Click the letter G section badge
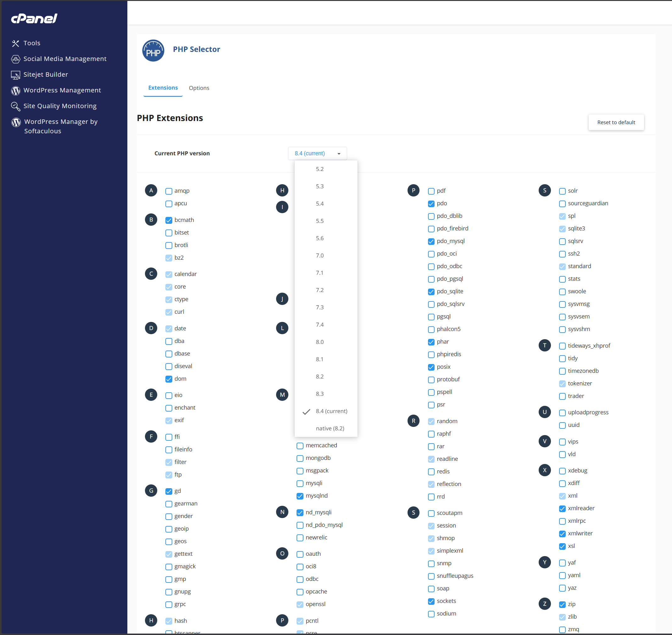The image size is (672, 635). (151, 490)
